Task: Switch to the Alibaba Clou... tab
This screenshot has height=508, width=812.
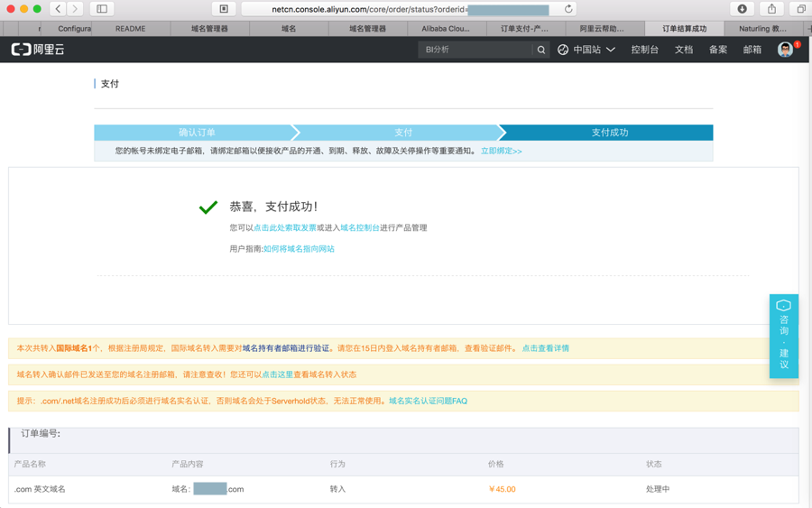Action: 446,29
